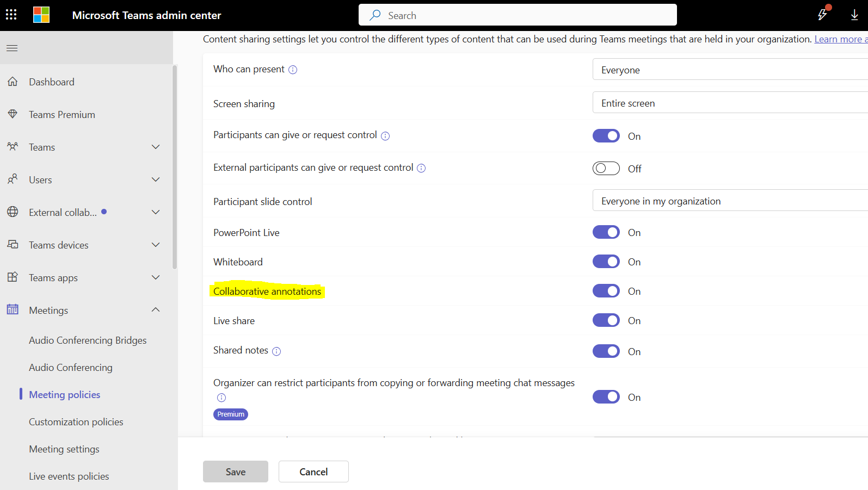868x490 pixels.
Task: Open Teams Premium page
Action: 62,115
